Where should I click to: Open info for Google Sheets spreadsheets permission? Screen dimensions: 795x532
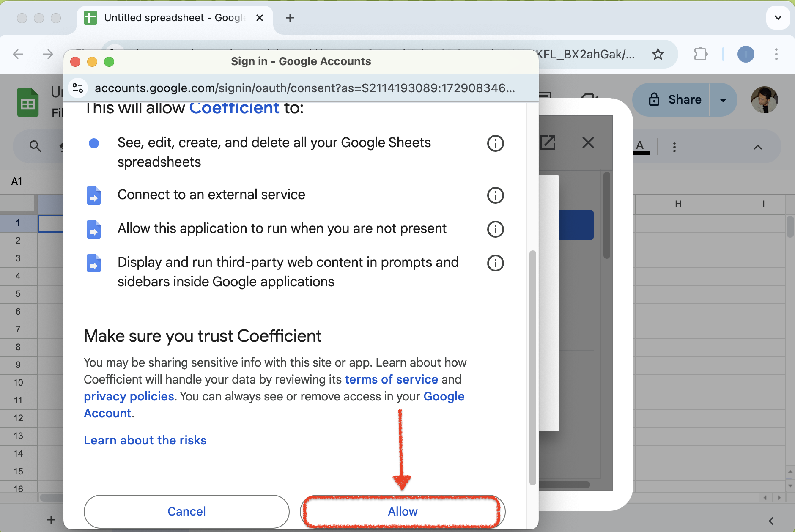pyautogui.click(x=496, y=143)
